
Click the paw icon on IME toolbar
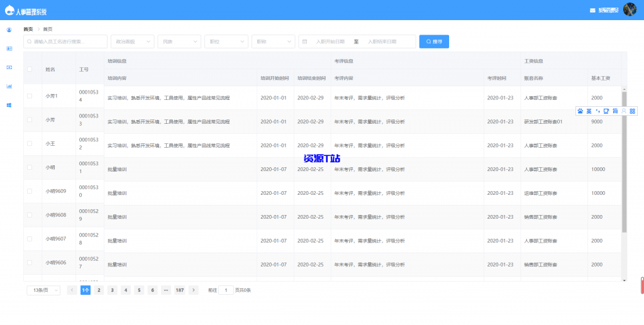580,111
